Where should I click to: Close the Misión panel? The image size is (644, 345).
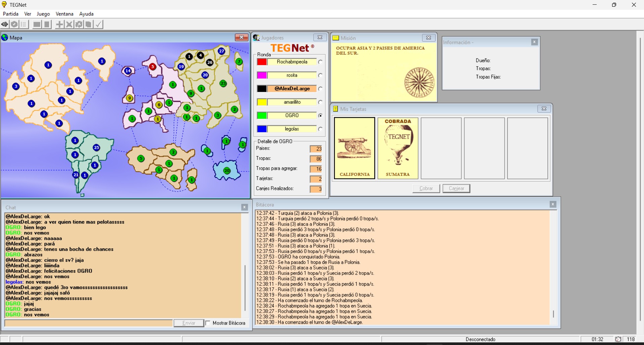[x=428, y=38]
